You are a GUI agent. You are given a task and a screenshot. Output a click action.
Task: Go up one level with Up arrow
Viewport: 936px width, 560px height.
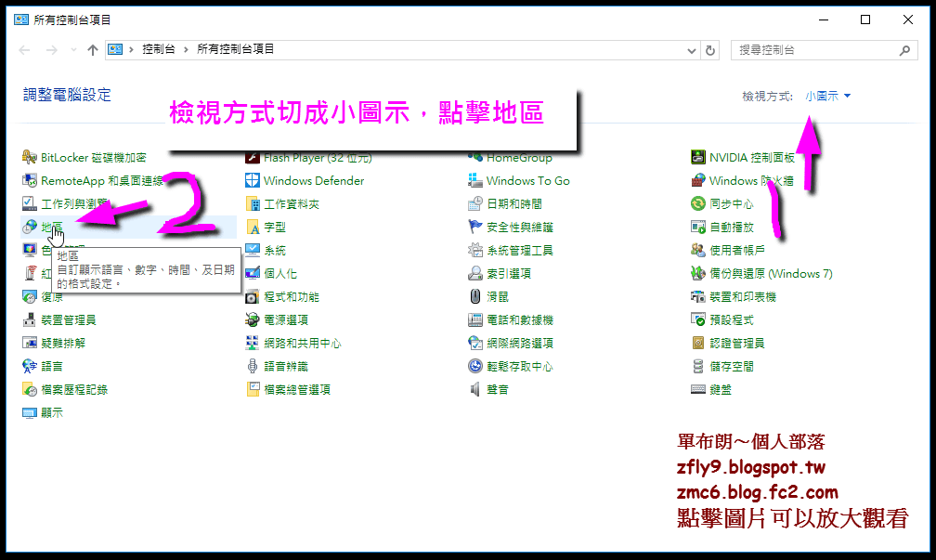click(x=93, y=50)
